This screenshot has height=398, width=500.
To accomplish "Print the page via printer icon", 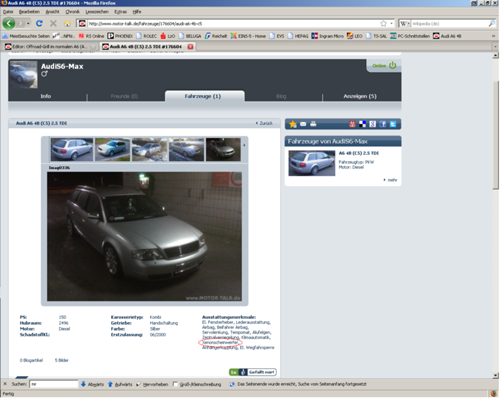I will (313, 124).
